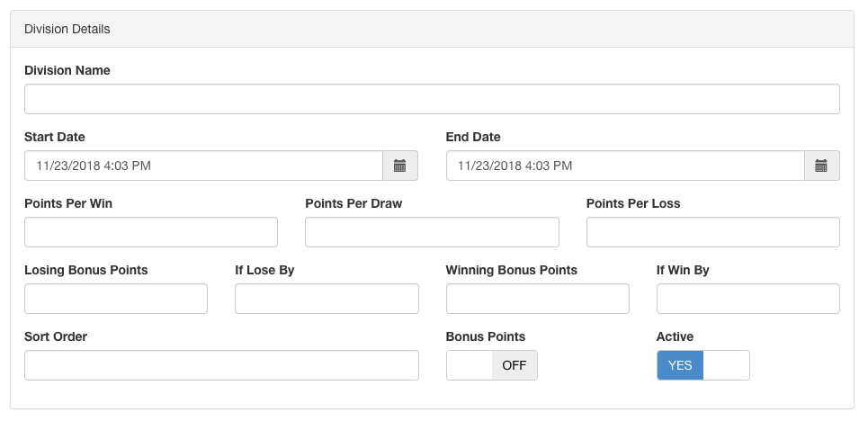This screenshot has width=868, height=421.
Task: Click the End Date label text
Action: coord(473,137)
